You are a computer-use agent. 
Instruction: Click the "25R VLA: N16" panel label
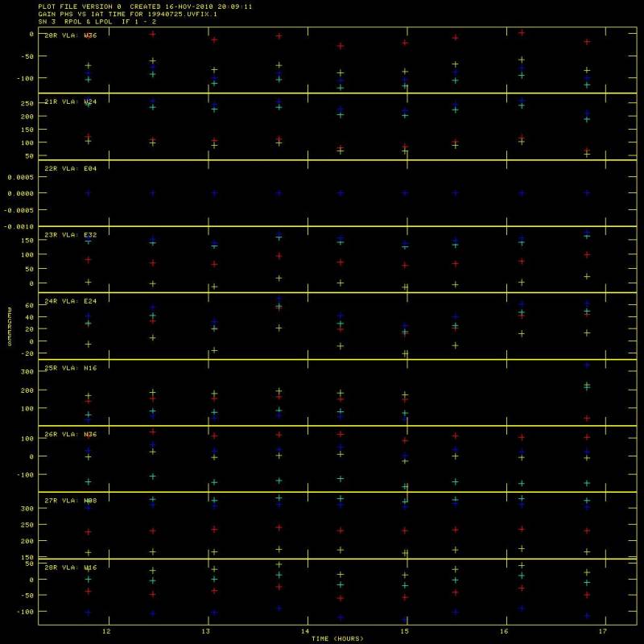70,368
